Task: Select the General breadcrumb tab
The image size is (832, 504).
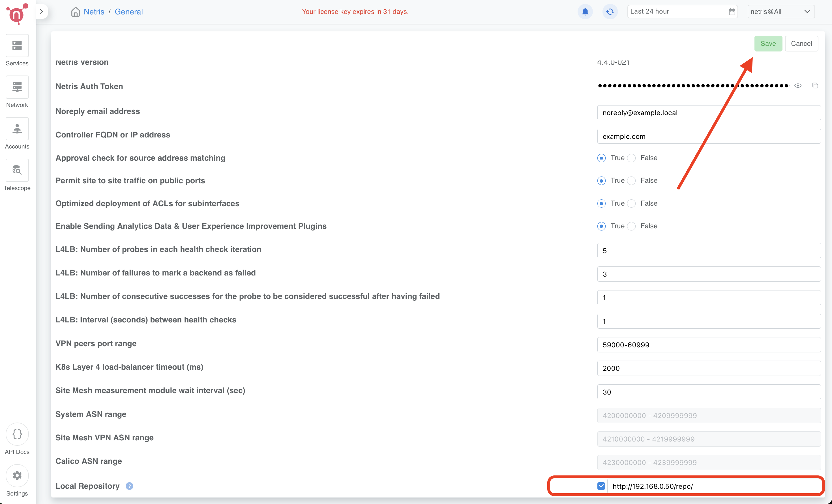Action: pos(129,12)
